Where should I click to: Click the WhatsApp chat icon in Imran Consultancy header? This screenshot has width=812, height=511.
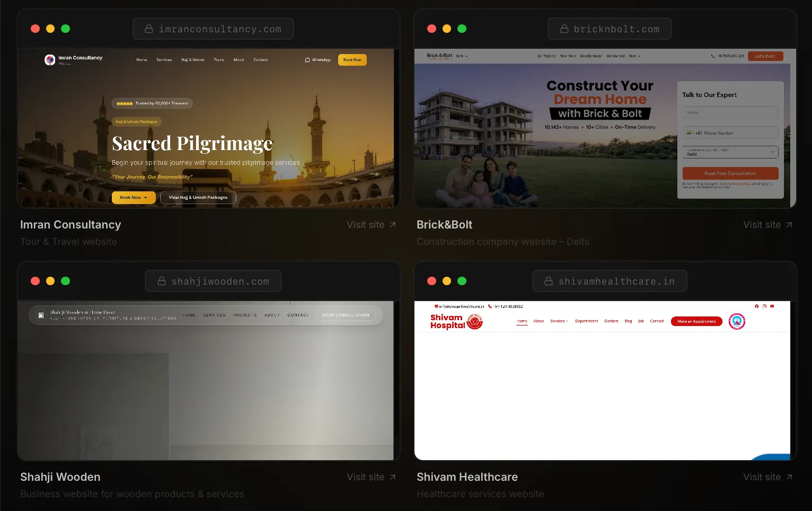pos(307,60)
